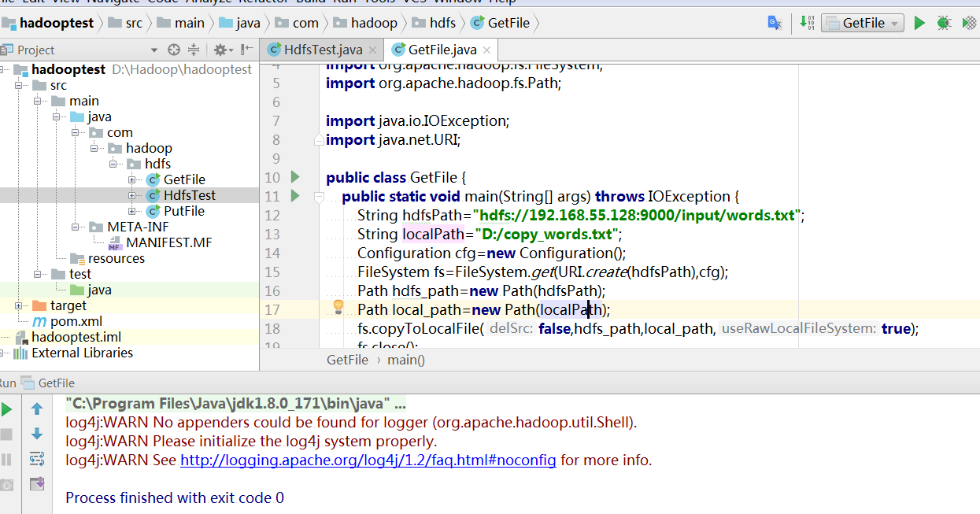The image size is (980, 514).
Task: Select pom.xml in the project tree
Action: click(76, 321)
